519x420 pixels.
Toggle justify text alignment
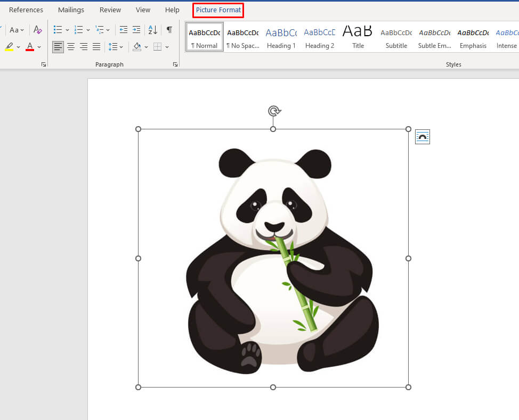96,47
